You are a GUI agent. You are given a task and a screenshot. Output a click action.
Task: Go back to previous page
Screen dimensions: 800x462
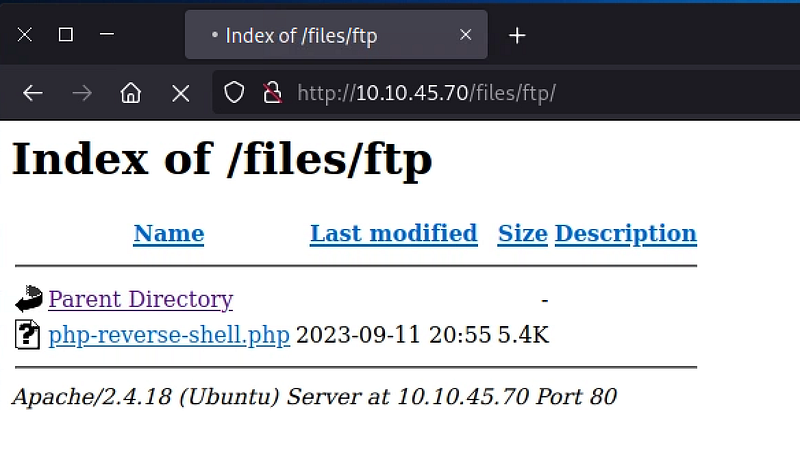[33, 93]
